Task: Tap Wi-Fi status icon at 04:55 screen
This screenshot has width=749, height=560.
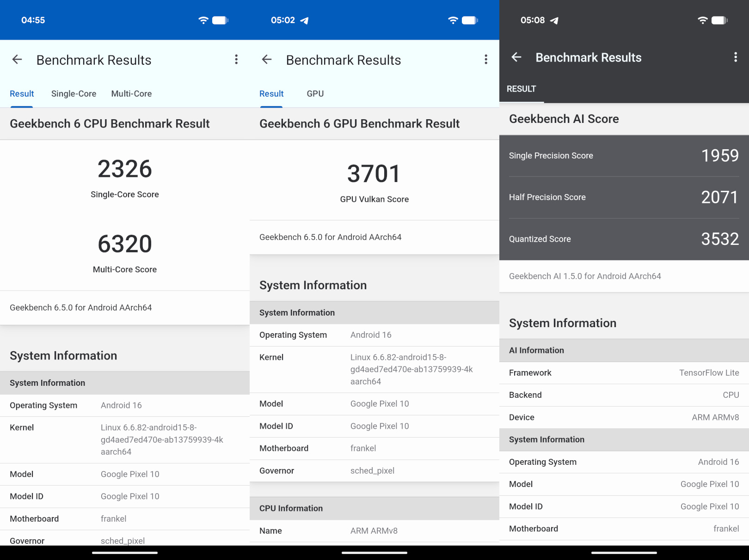Action: coord(203,20)
